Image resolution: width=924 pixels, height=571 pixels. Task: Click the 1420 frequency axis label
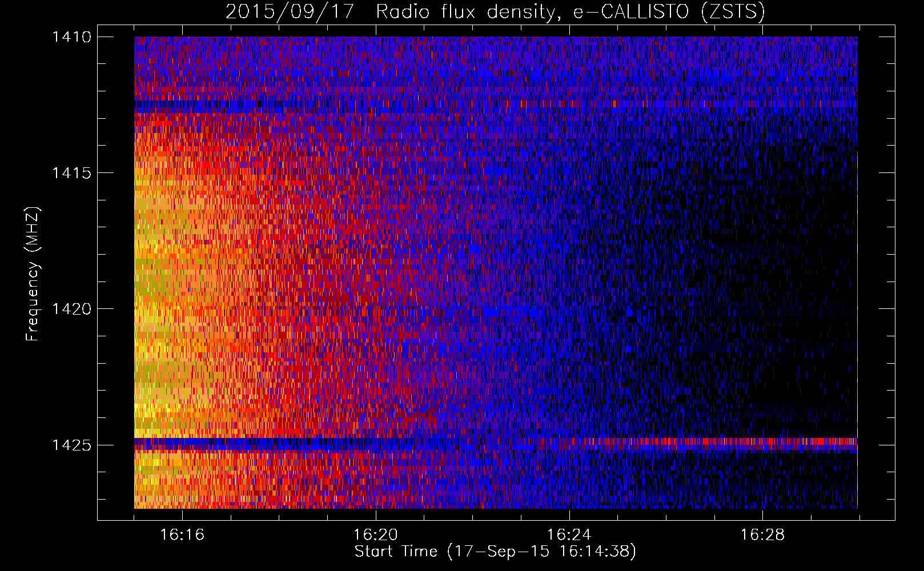pos(71,309)
